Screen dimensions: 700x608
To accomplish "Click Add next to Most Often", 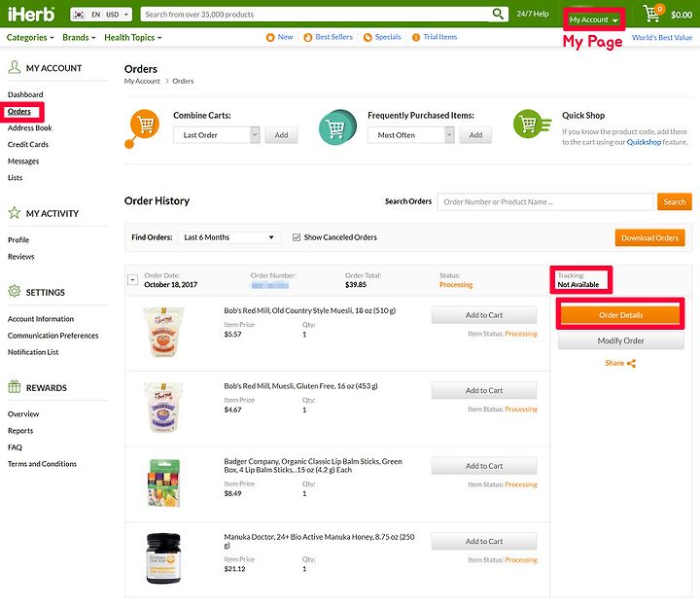I will [475, 135].
